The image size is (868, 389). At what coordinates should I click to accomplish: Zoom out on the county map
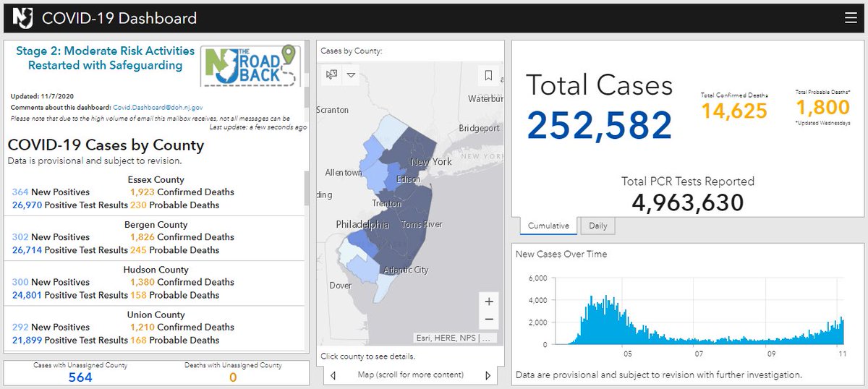coord(489,319)
